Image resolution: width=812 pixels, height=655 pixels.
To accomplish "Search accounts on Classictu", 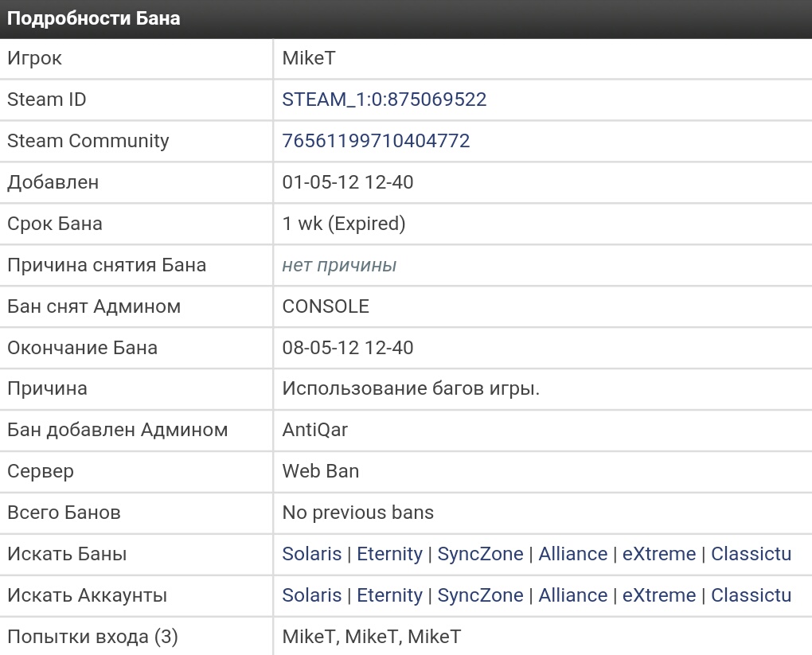I will coord(751,595).
